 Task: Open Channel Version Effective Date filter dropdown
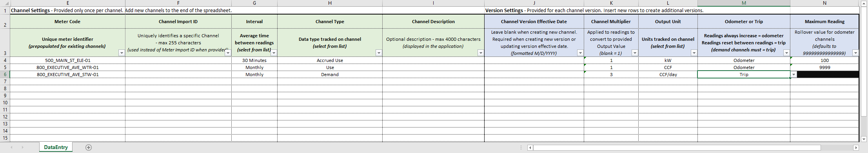(x=580, y=53)
